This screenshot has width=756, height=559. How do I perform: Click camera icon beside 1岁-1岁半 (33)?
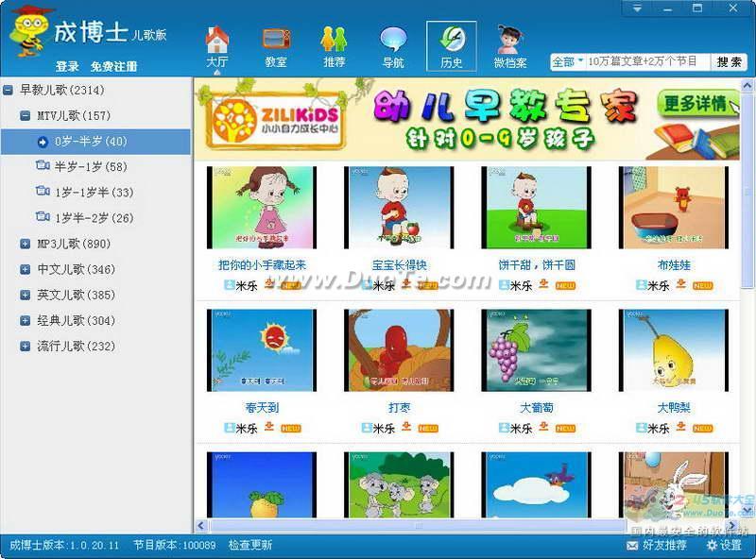click(x=43, y=192)
